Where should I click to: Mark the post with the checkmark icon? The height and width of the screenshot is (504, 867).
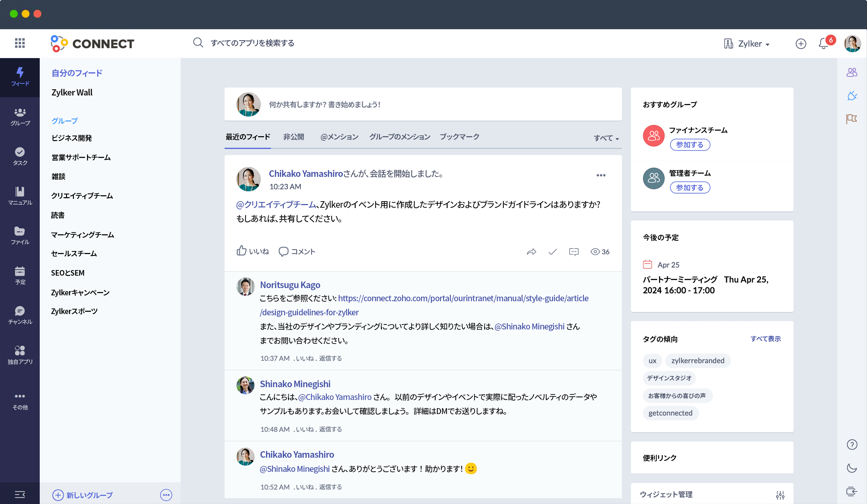[552, 252]
